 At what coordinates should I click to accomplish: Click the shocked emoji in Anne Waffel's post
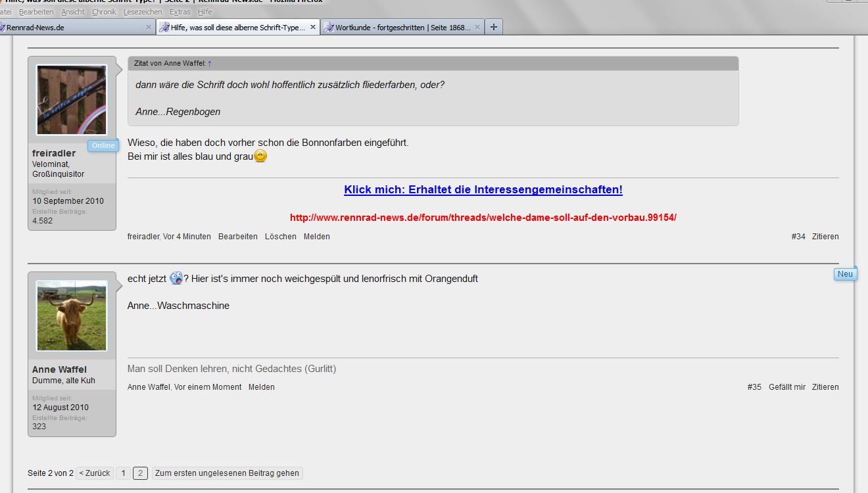pyautogui.click(x=176, y=278)
